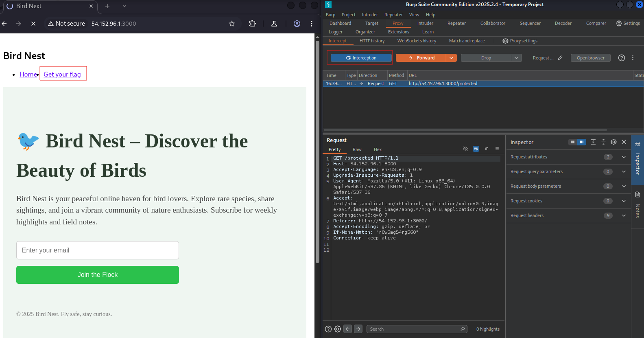Select the intercepted GET /protected request row

click(483, 83)
